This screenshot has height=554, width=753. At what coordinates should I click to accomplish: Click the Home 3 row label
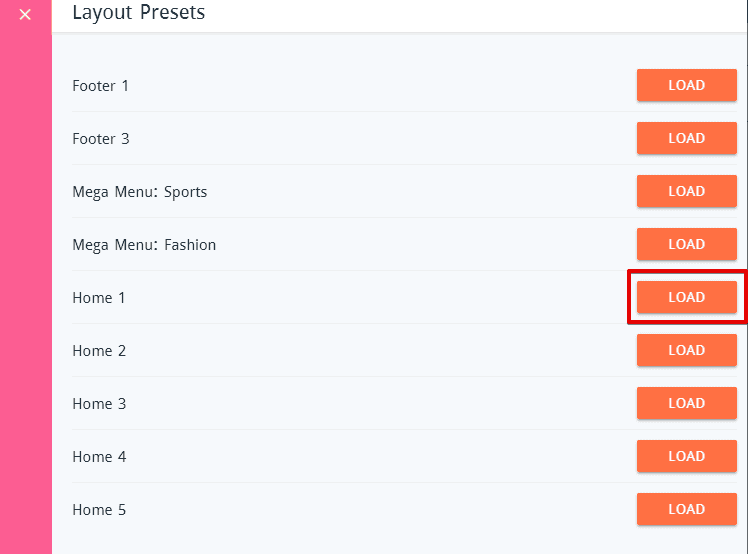click(x=99, y=404)
